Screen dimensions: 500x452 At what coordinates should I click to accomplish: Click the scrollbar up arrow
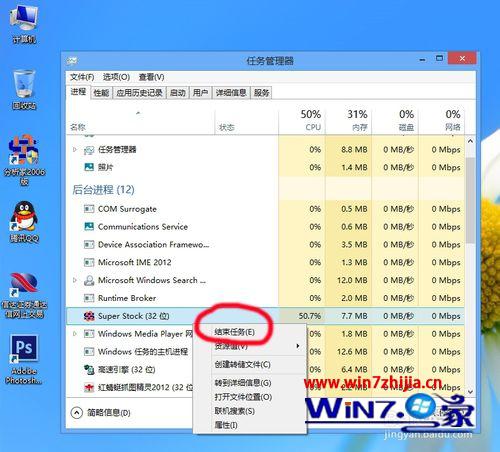470,141
